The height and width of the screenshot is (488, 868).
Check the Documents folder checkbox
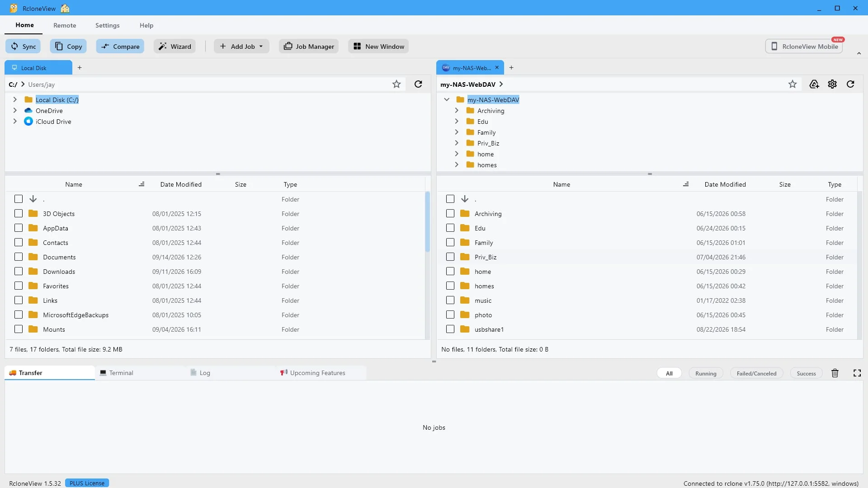pos(19,257)
